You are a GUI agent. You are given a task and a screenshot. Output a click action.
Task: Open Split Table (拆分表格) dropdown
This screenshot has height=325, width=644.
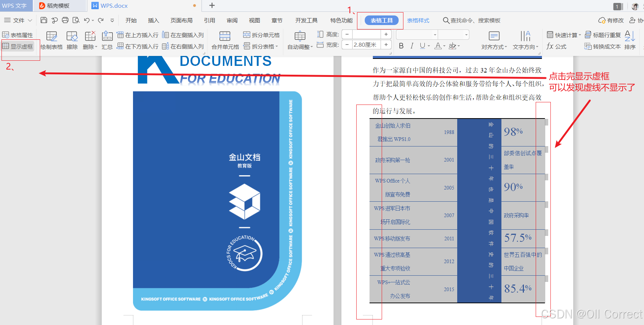tap(261, 46)
